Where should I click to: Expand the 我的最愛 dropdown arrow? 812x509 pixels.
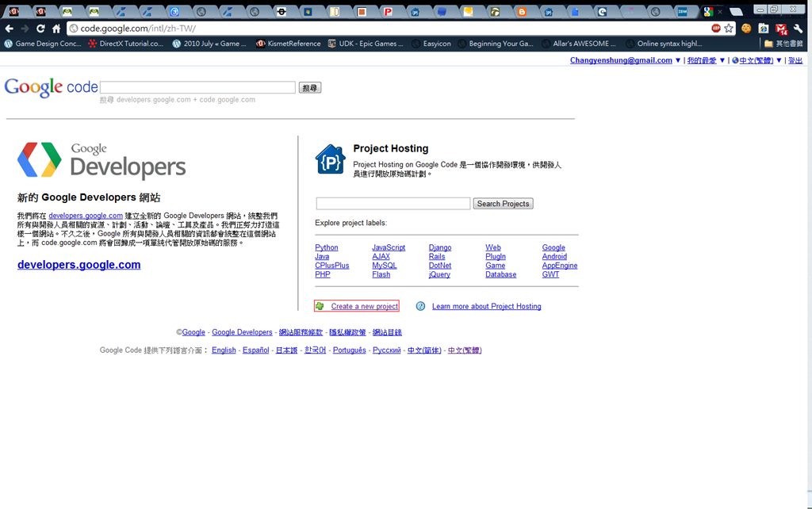click(x=722, y=60)
